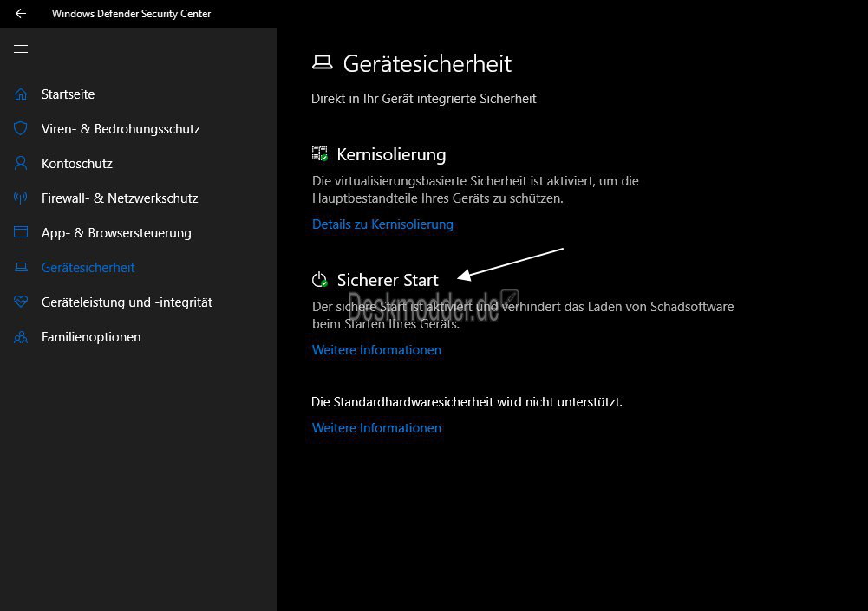868x611 pixels.
Task: Click the antenna icon for Firewall- & Netzwerkschutz
Action: [x=21, y=198]
